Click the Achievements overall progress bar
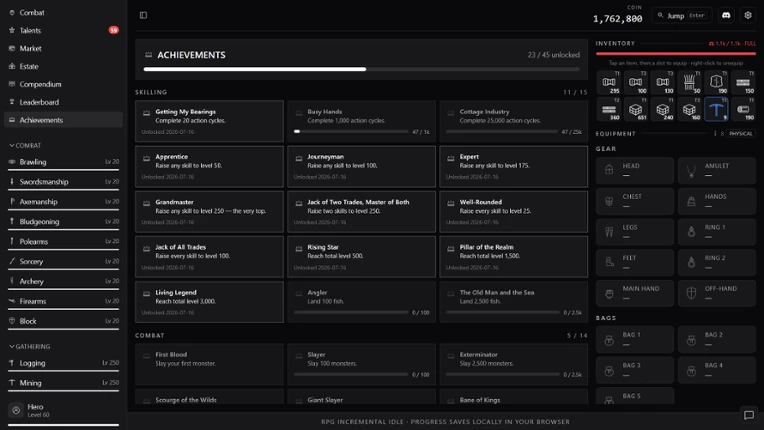The image size is (764, 430). [362, 69]
